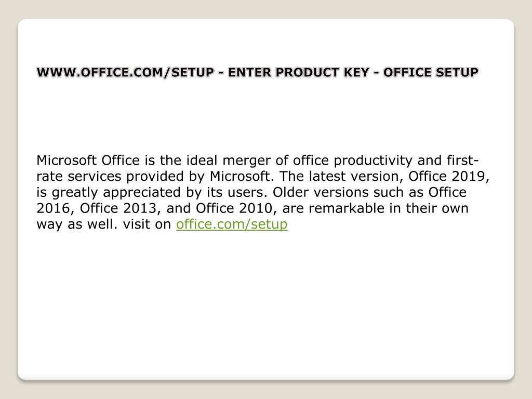Screen dimensions: 532x399
Task: Click 'ENTER PRODUCT KEY' in the heading
Action: tap(299, 72)
